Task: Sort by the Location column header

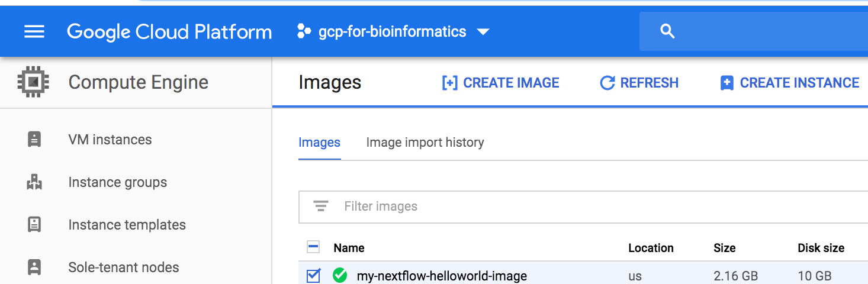Action: pyautogui.click(x=651, y=248)
